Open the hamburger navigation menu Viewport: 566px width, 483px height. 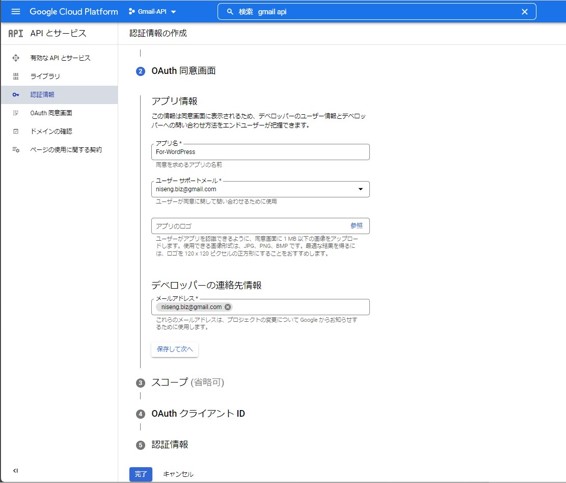coord(16,12)
